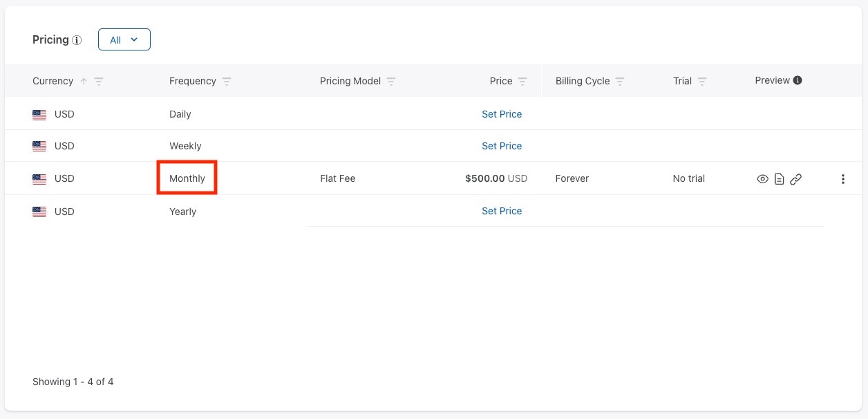Viewport: 868px width, 419px height.
Task: Select the Billing Cycle column header
Action: tap(582, 81)
